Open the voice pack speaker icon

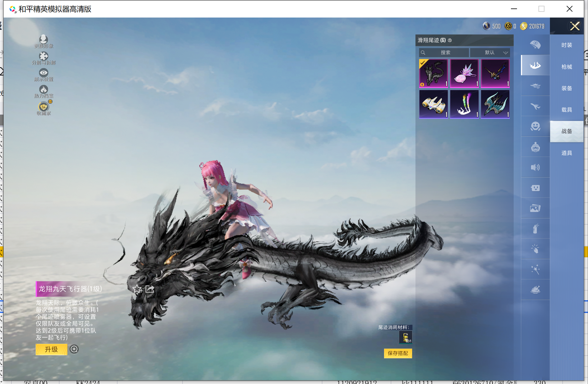click(535, 167)
